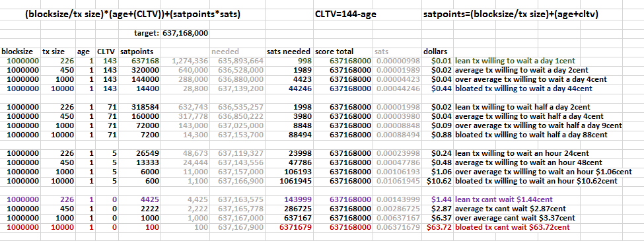Select the satpoints formula heading cell
The image size is (644, 241).
pyautogui.click(x=510, y=15)
